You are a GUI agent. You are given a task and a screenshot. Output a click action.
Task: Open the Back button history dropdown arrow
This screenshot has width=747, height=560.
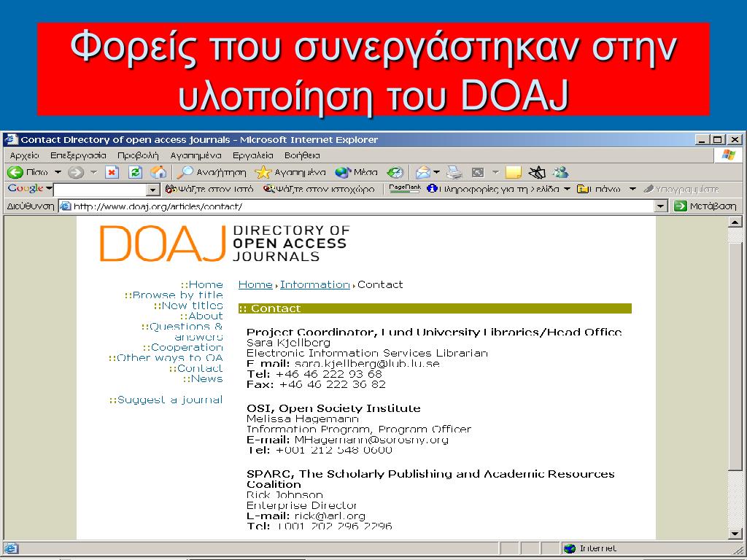tap(58, 172)
